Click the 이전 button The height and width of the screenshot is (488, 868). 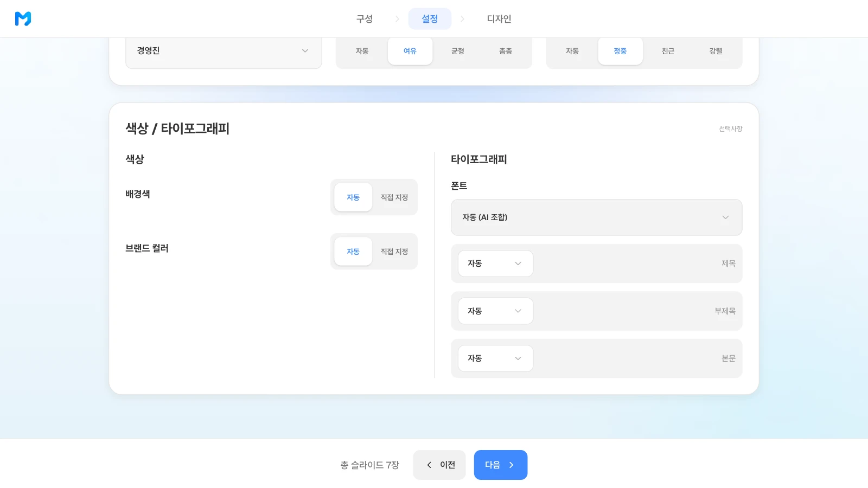point(439,465)
